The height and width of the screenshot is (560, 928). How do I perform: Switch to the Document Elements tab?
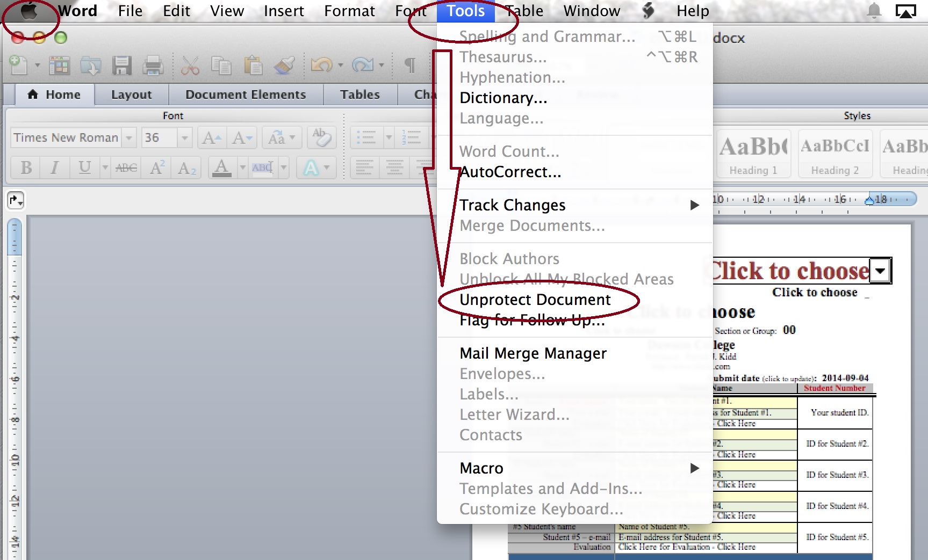point(246,94)
